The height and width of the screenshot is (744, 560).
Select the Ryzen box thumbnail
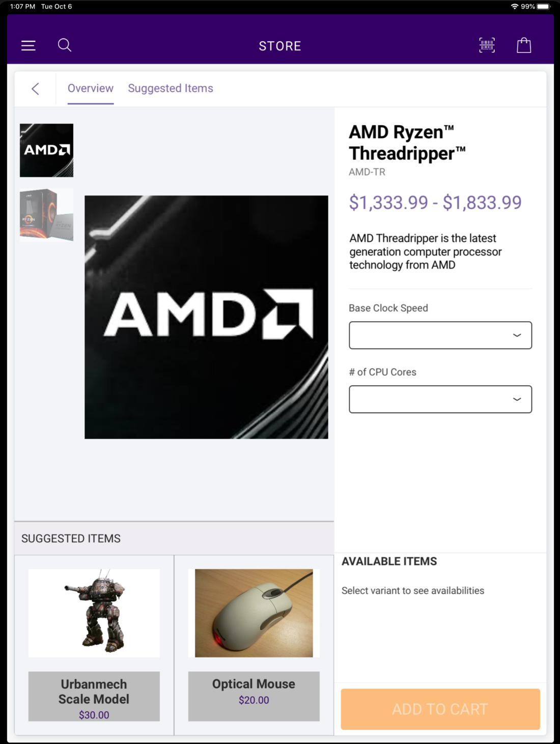pyautogui.click(x=46, y=215)
